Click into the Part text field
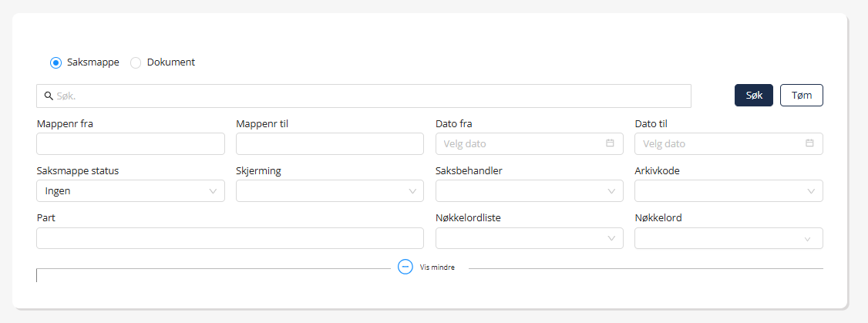The image size is (868, 323). [230, 239]
